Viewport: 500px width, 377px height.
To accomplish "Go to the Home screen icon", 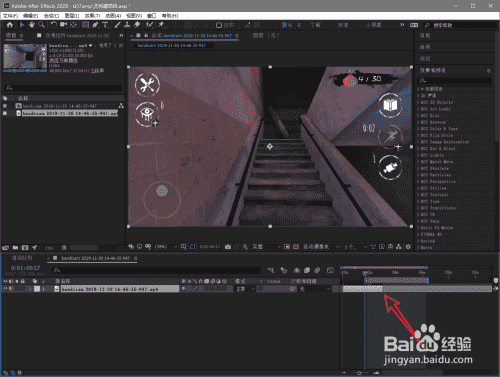I will [10, 25].
